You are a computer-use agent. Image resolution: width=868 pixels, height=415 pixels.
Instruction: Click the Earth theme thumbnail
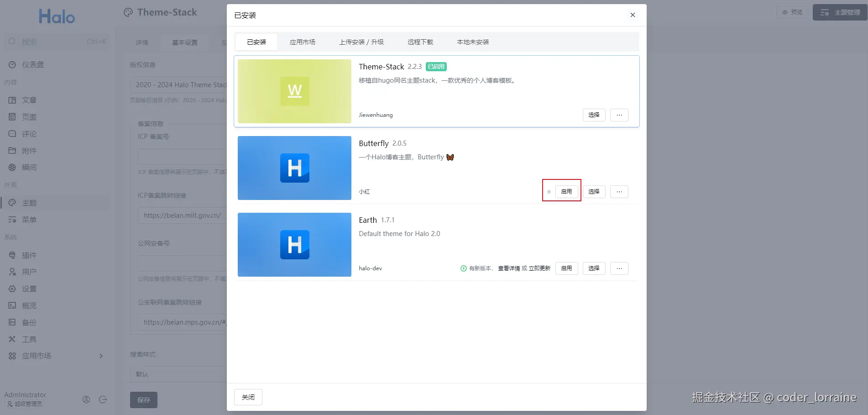[x=294, y=245]
